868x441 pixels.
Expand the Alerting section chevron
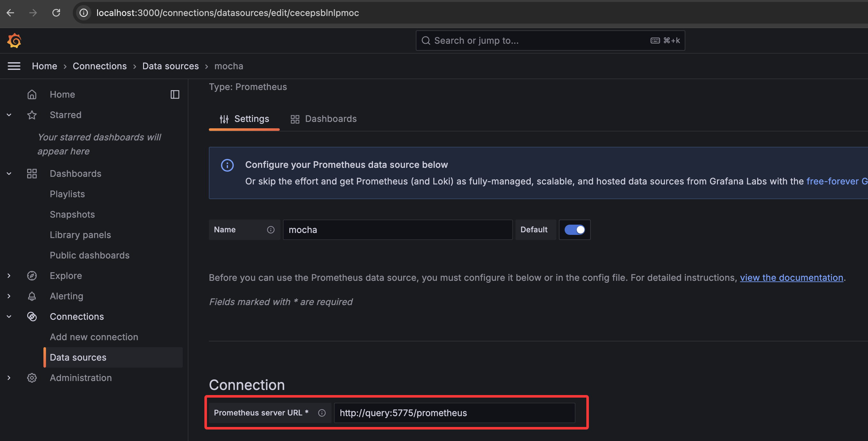coord(9,296)
